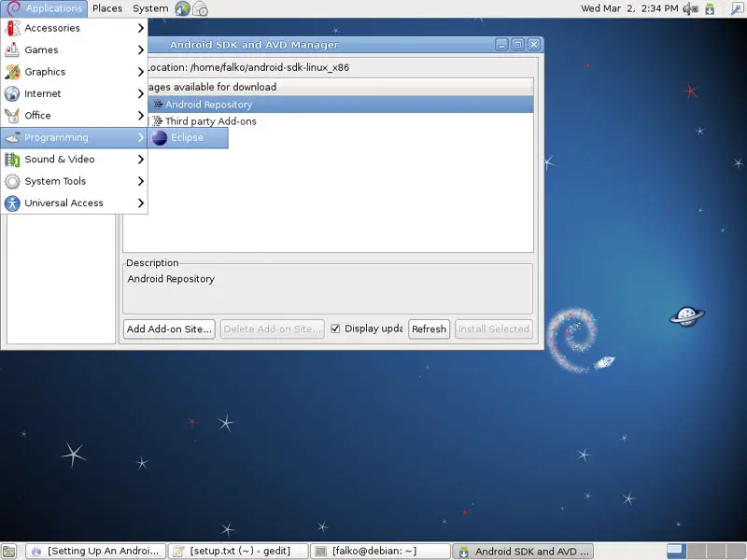Expand the Graphics submenu arrow
The height and width of the screenshot is (560, 747).
(141, 72)
